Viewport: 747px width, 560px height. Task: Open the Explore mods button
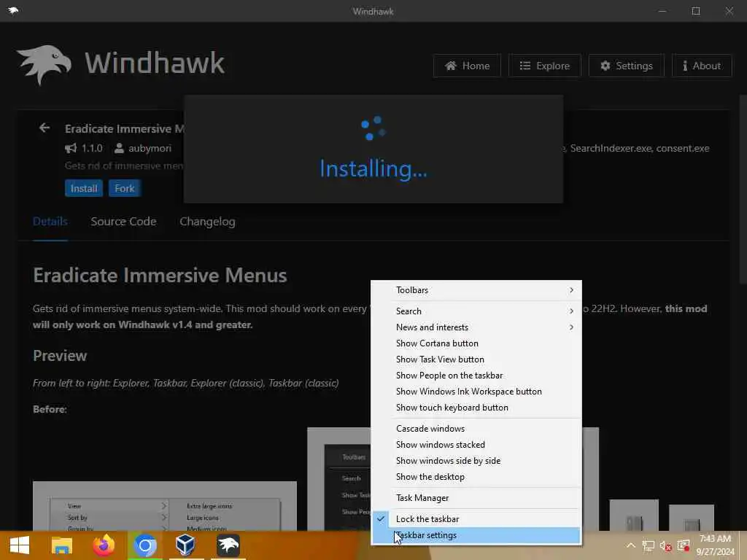pos(544,66)
